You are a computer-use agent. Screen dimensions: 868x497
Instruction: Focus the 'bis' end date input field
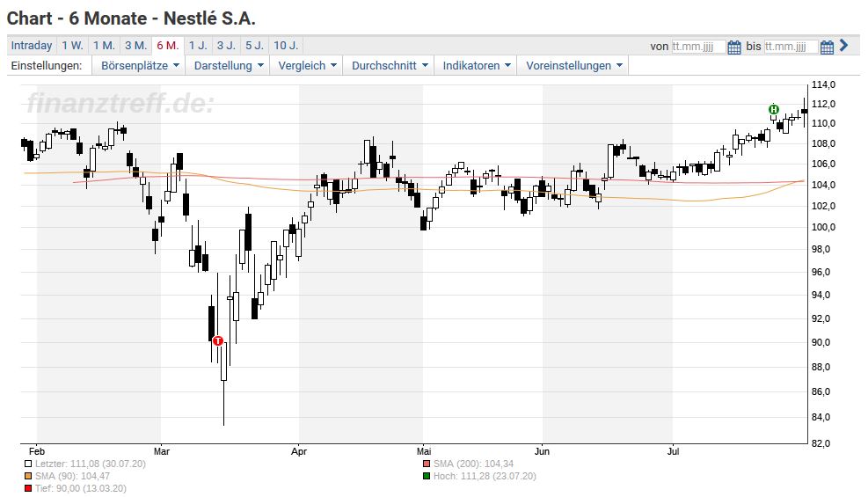(791, 47)
